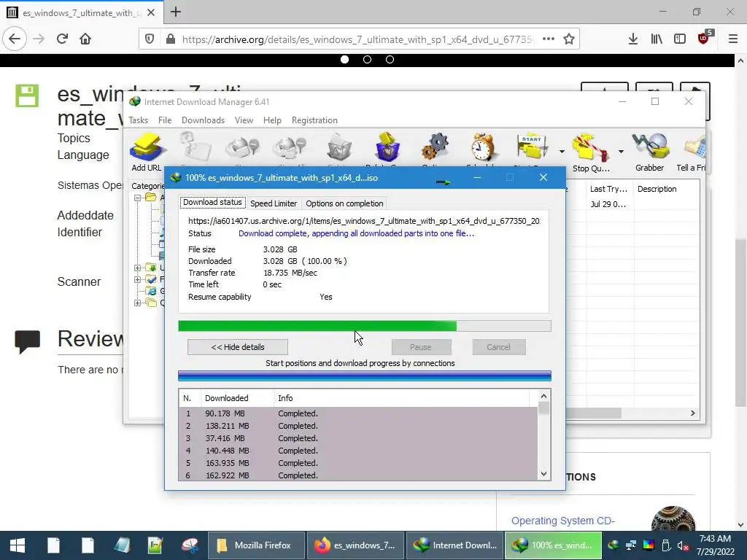Click the grayed Delete bin icon in IDM toolbar
The height and width of the screenshot is (560, 747).
(338, 147)
